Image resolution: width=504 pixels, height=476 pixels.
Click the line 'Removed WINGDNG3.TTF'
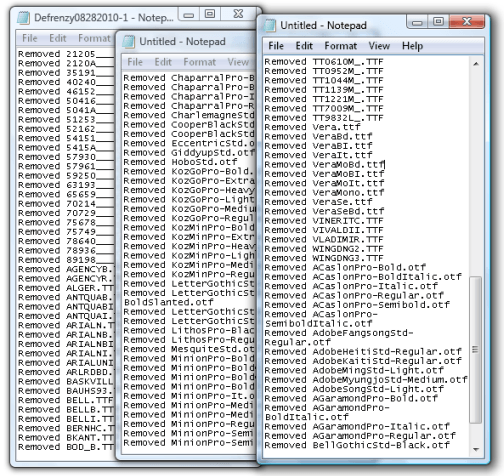point(324,258)
